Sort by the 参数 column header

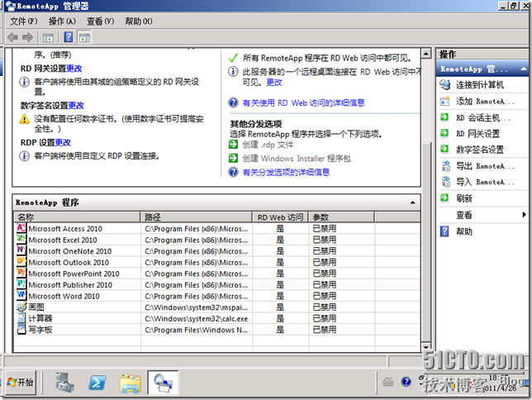click(341, 217)
